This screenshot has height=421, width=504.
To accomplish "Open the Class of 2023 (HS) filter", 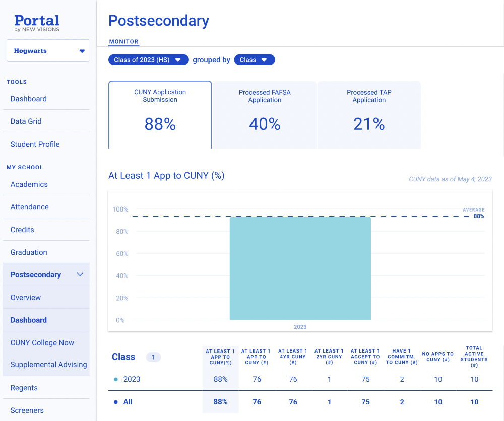I will pyautogui.click(x=148, y=60).
